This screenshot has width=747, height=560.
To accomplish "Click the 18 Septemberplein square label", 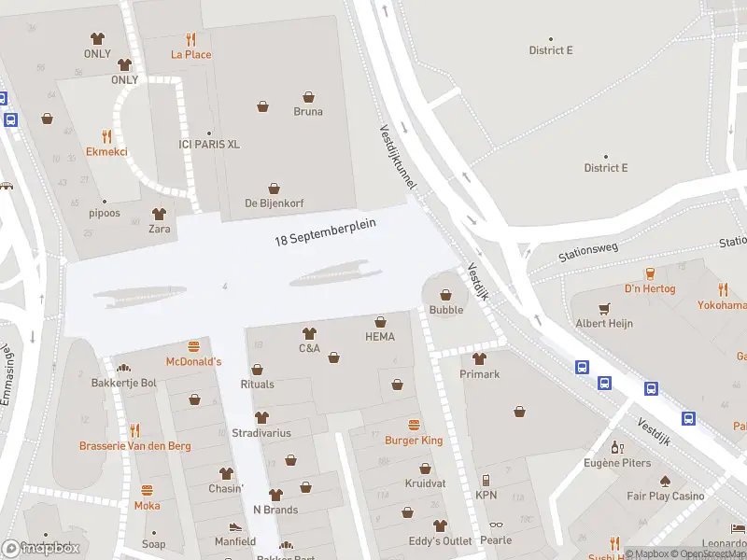I will pyautogui.click(x=325, y=232).
